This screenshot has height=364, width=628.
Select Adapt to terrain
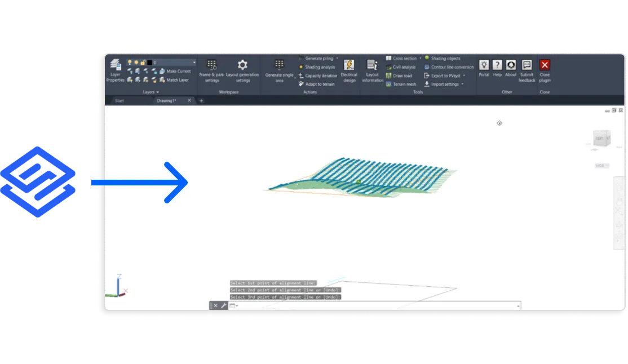tap(316, 84)
